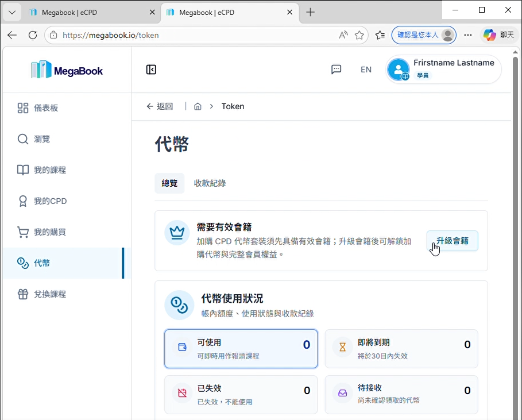
Task: Open a new browser tab
Action: 310,12
